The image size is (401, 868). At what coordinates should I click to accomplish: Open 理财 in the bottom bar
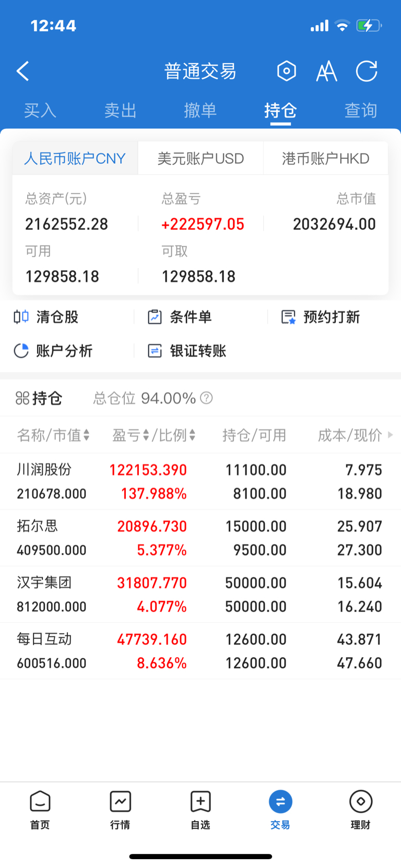[x=360, y=810]
